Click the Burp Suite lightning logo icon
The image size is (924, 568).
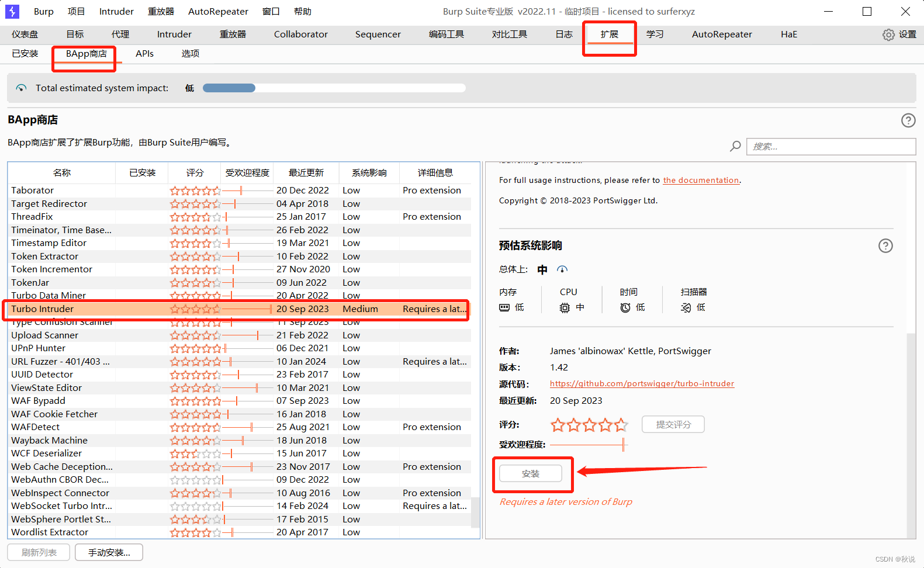tap(12, 11)
